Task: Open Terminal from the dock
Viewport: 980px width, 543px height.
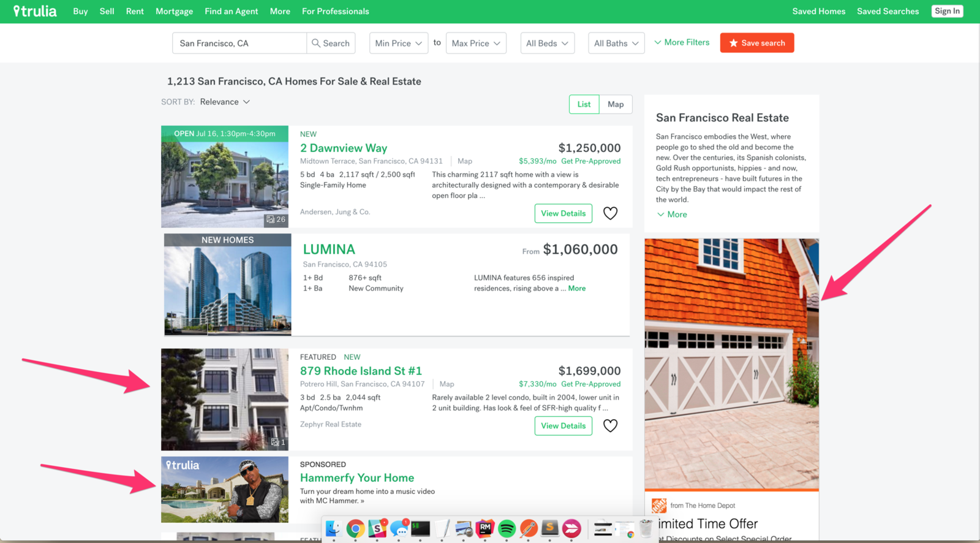Action: click(x=421, y=528)
